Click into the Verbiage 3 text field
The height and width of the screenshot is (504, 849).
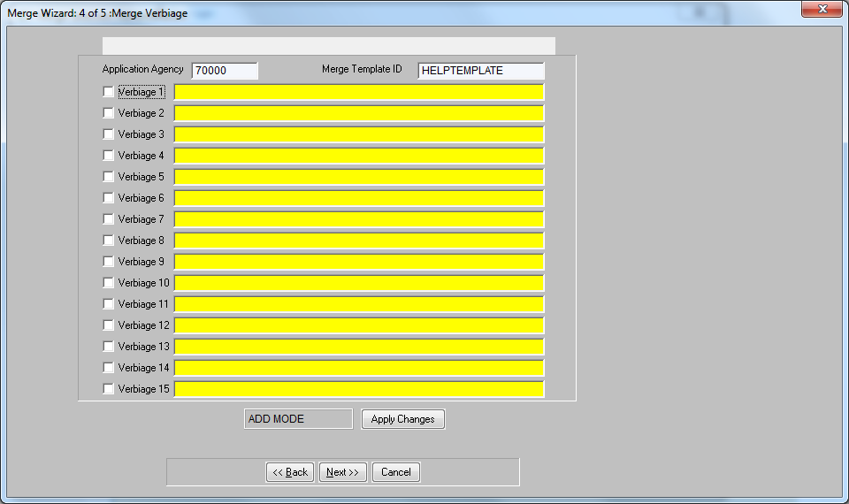(x=359, y=134)
